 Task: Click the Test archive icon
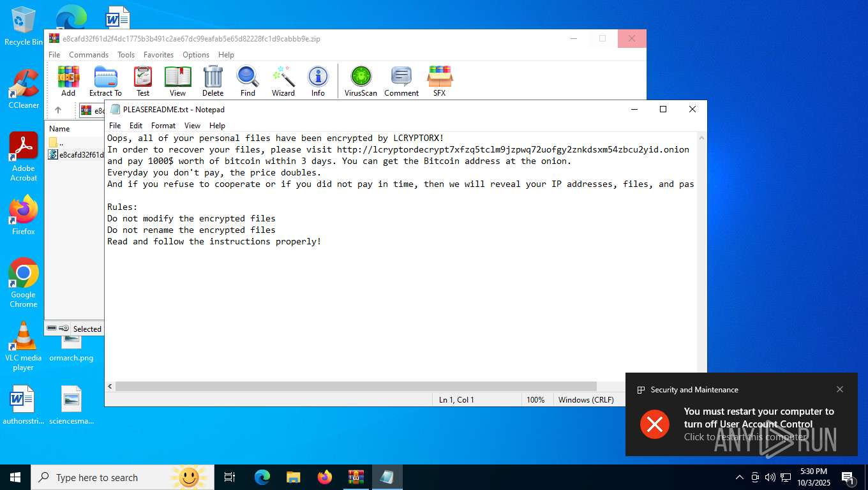coord(143,81)
